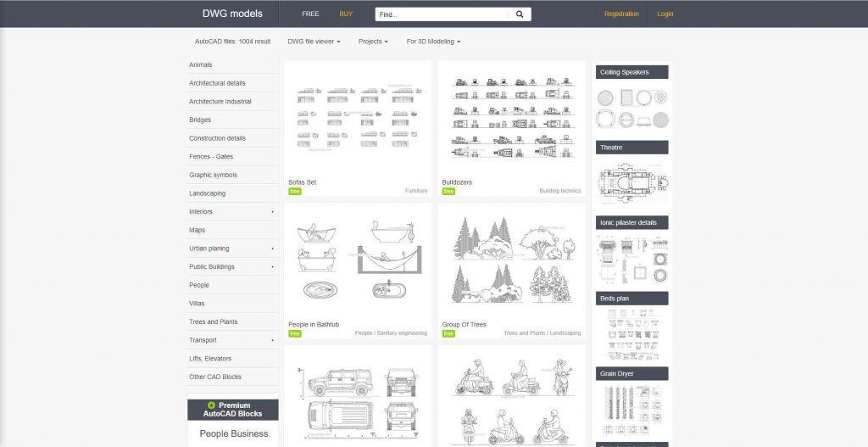Click the Find search field
The image size is (868, 447).
point(442,14)
